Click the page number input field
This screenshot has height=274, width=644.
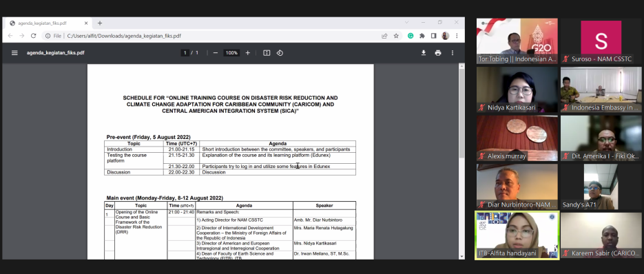coord(185,53)
